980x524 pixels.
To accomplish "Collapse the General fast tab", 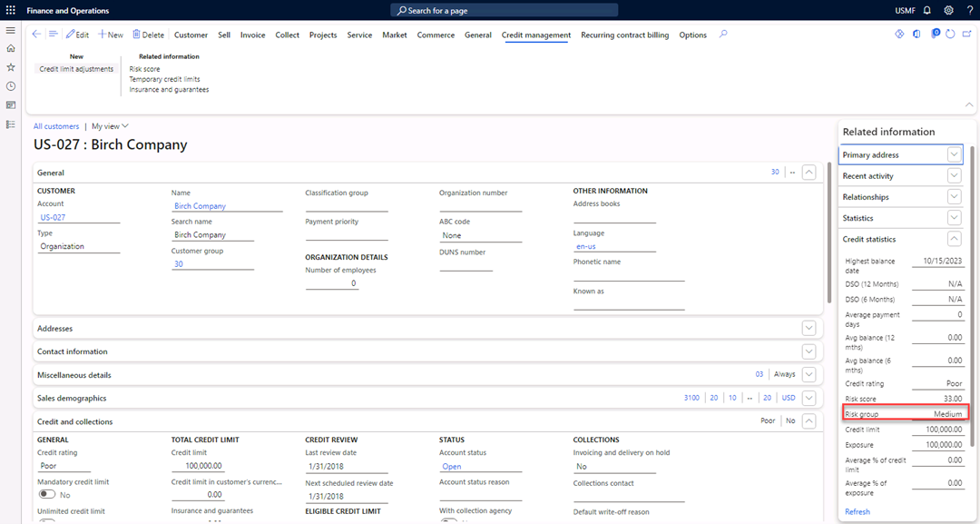I will point(808,172).
